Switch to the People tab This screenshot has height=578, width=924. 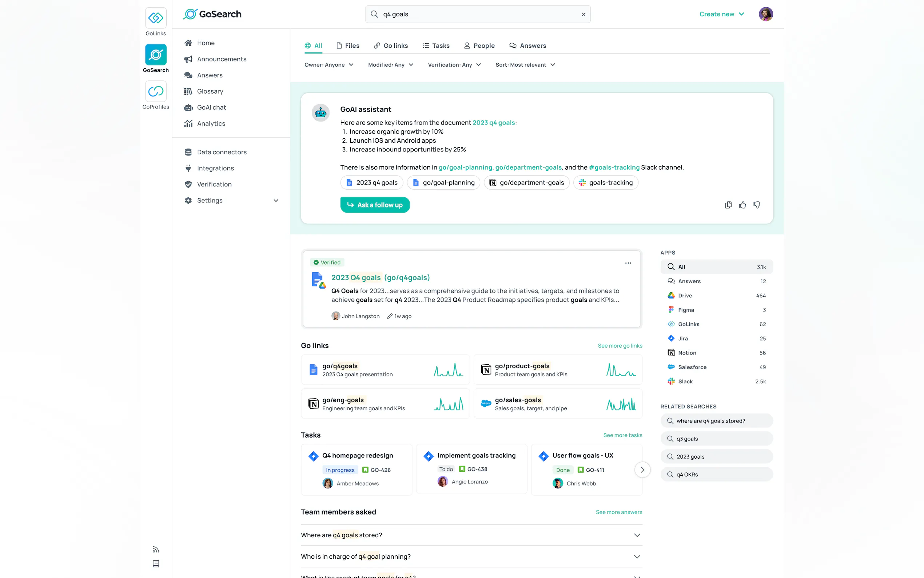pyautogui.click(x=479, y=46)
